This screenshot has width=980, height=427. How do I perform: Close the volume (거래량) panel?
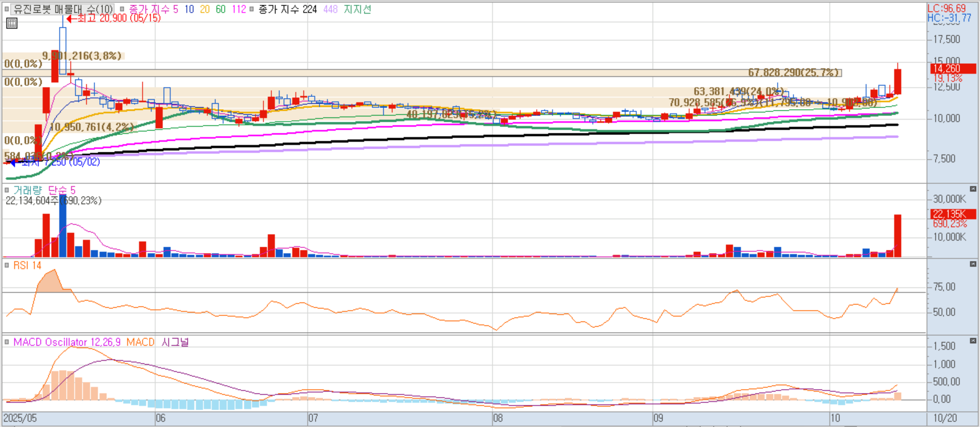tap(973, 189)
